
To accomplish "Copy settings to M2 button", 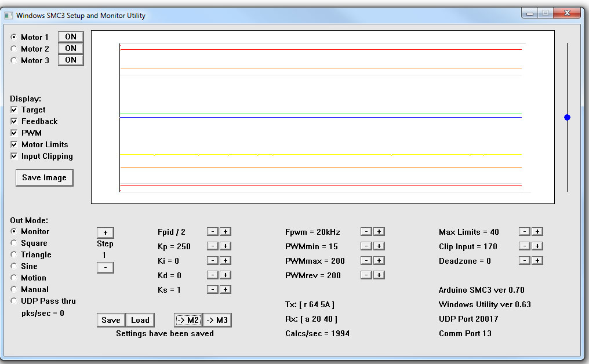I will pyautogui.click(x=188, y=320).
